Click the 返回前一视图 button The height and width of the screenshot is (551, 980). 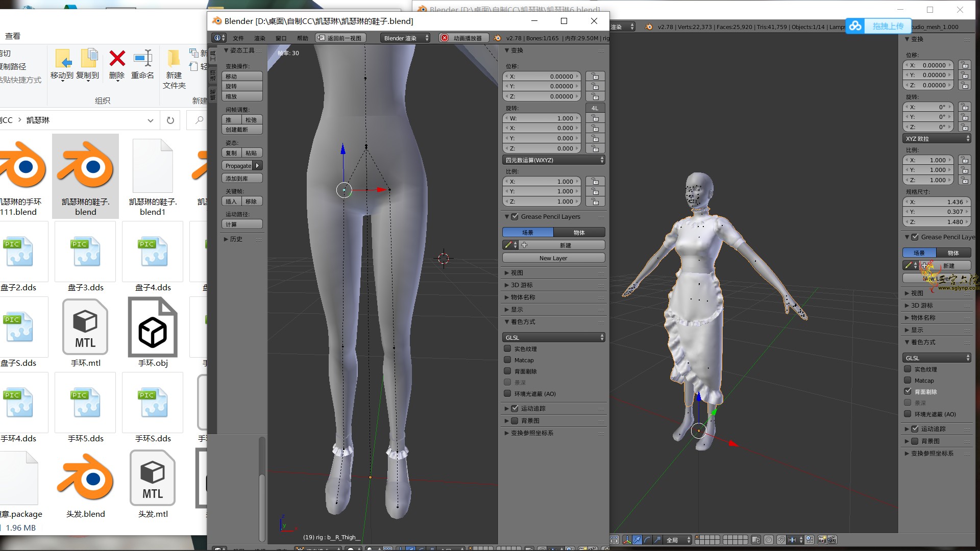tap(340, 38)
